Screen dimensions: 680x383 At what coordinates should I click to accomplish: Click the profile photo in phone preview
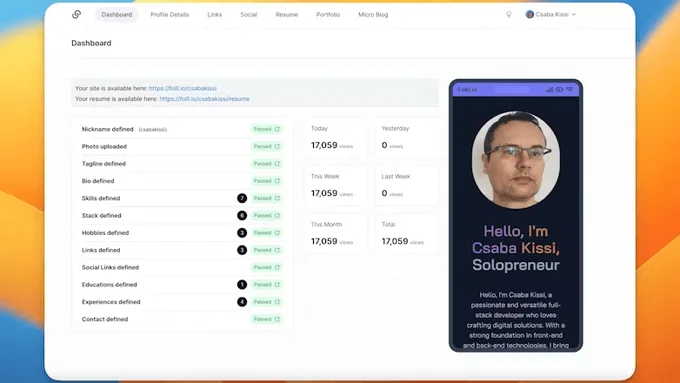(516, 159)
